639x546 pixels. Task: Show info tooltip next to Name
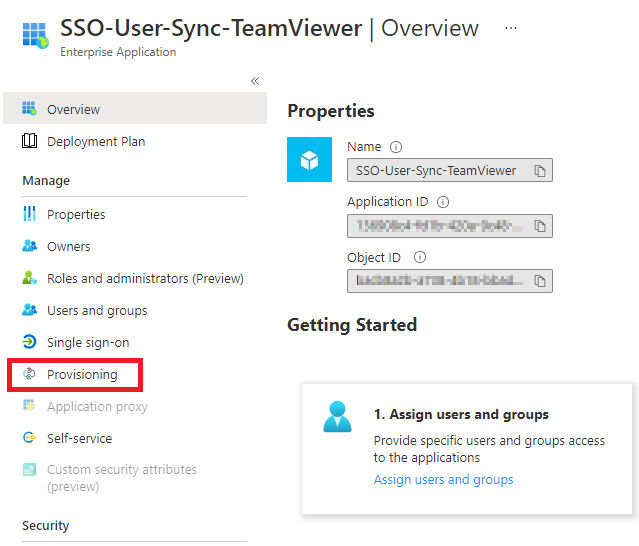tap(396, 147)
